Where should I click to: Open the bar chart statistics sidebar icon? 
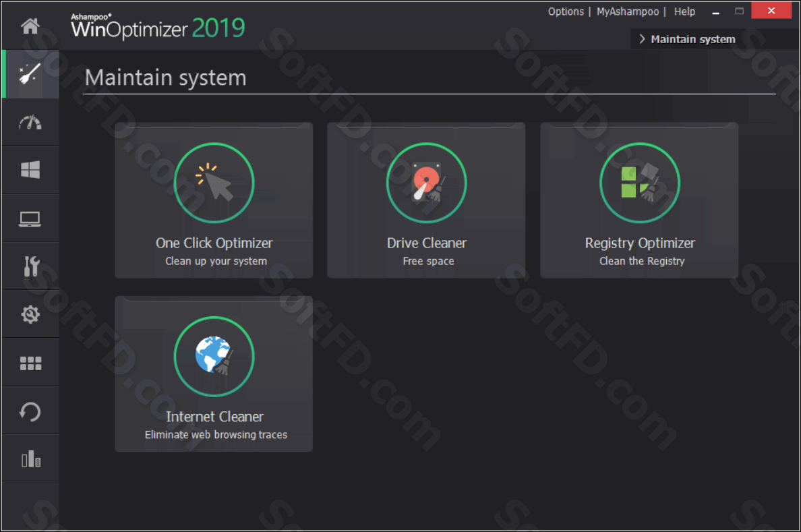click(30, 459)
